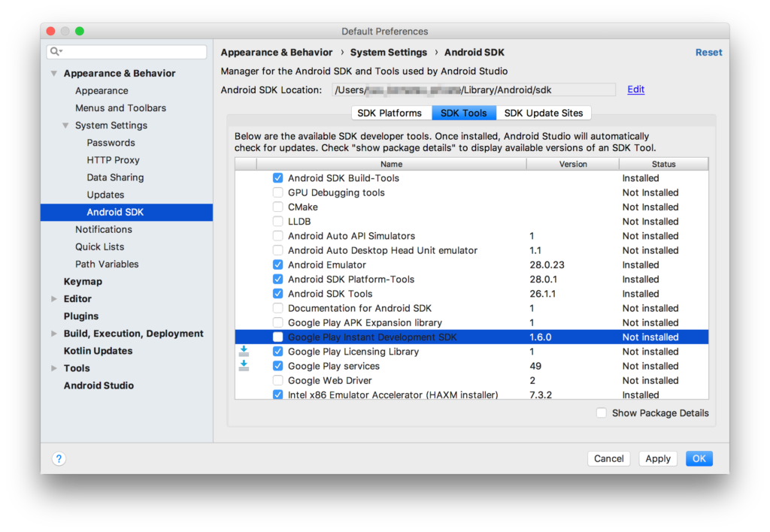The image size is (770, 532).
Task: Select Data Sharing in sidebar
Action: tap(115, 177)
